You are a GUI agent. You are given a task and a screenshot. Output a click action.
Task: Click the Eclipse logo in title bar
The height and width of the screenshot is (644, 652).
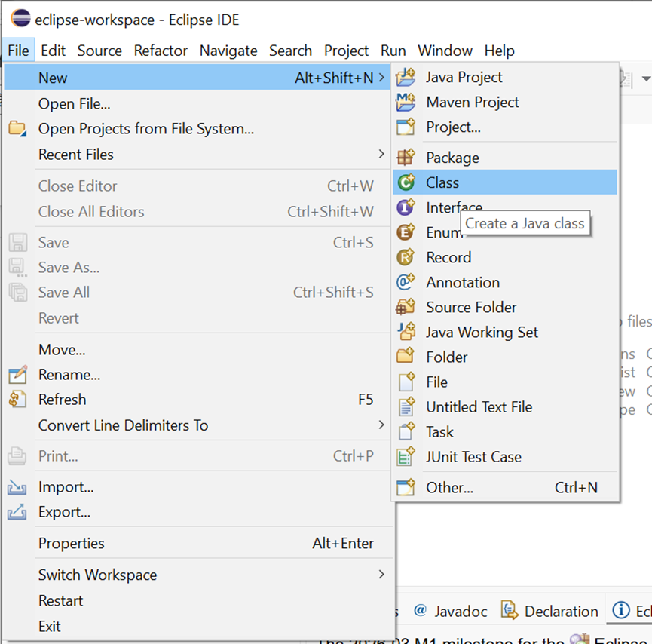(20, 18)
